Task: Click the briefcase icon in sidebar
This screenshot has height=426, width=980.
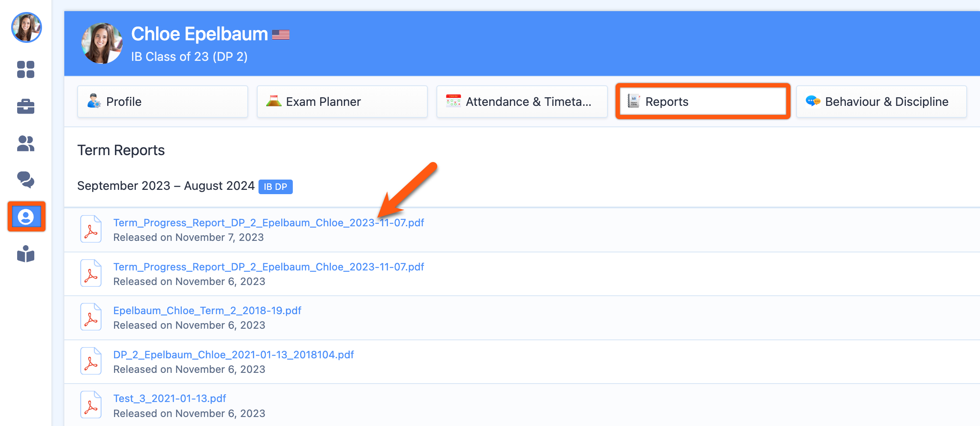Action: [26, 106]
